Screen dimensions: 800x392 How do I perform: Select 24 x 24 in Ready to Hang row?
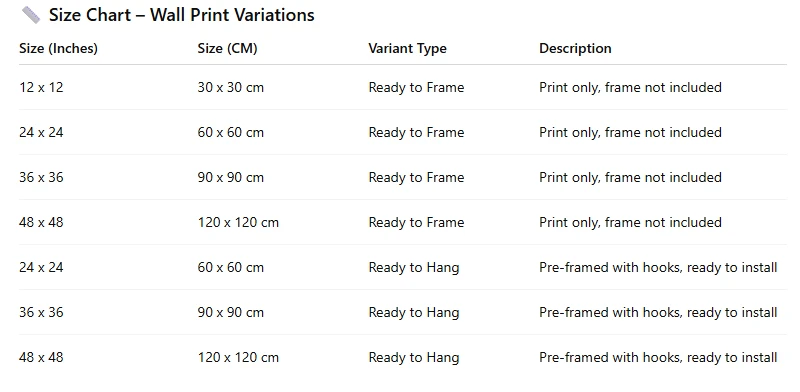(41, 267)
